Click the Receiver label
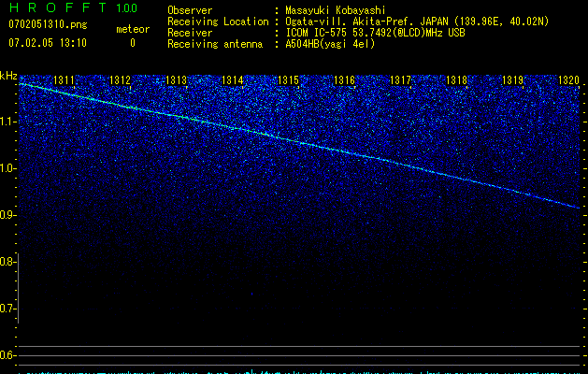This screenshot has width=588, height=374. 190,33
